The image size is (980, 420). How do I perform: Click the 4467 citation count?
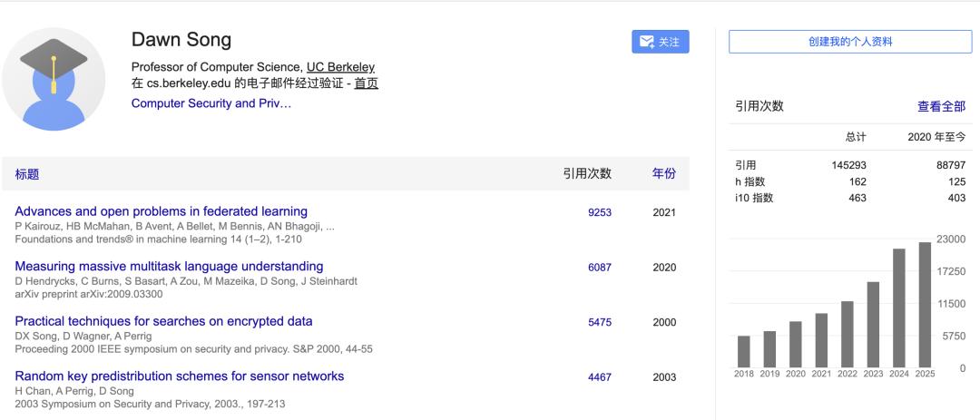pyautogui.click(x=600, y=376)
